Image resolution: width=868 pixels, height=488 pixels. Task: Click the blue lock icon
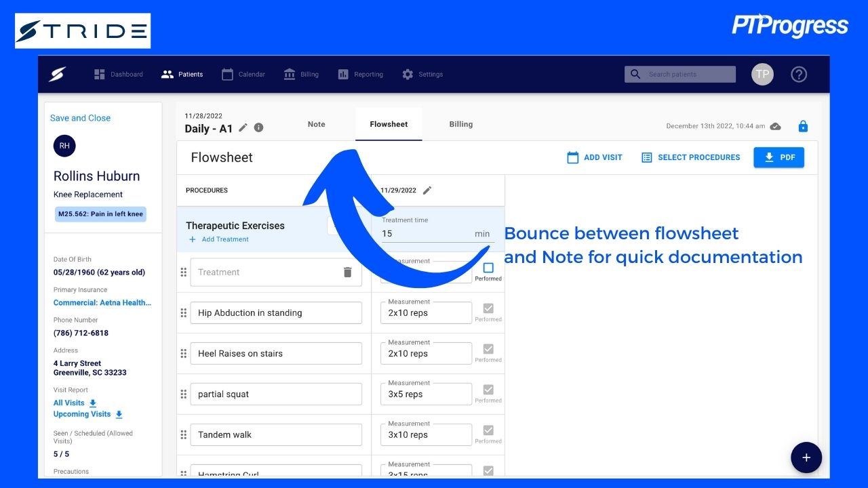pyautogui.click(x=803, y=126)
